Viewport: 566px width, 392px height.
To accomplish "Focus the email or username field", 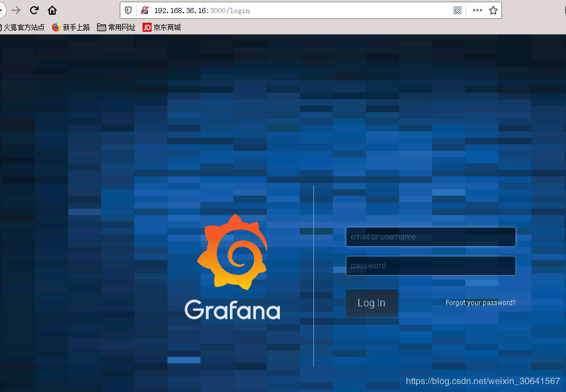I will (431, 237).
